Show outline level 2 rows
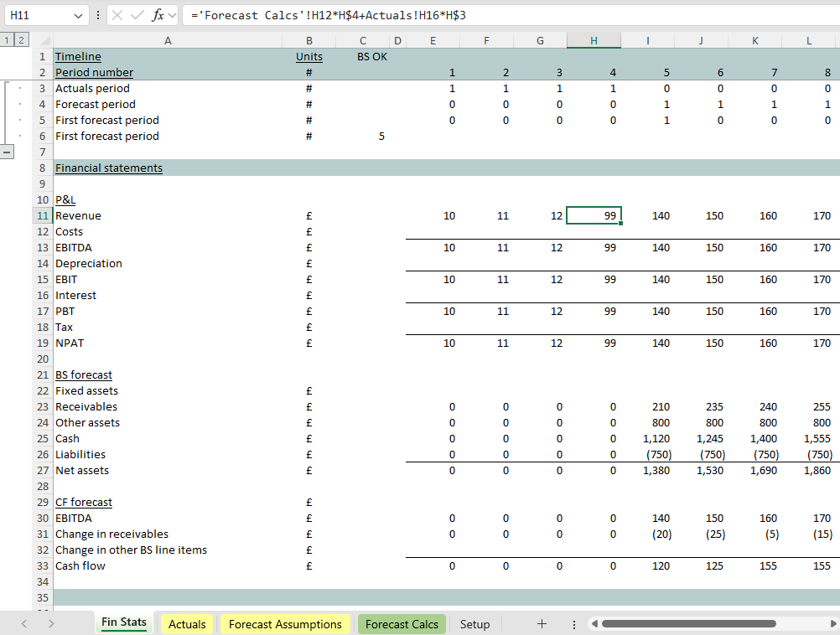Image resolution: width=840 pixels, height=635 pixels. (20, 40)
